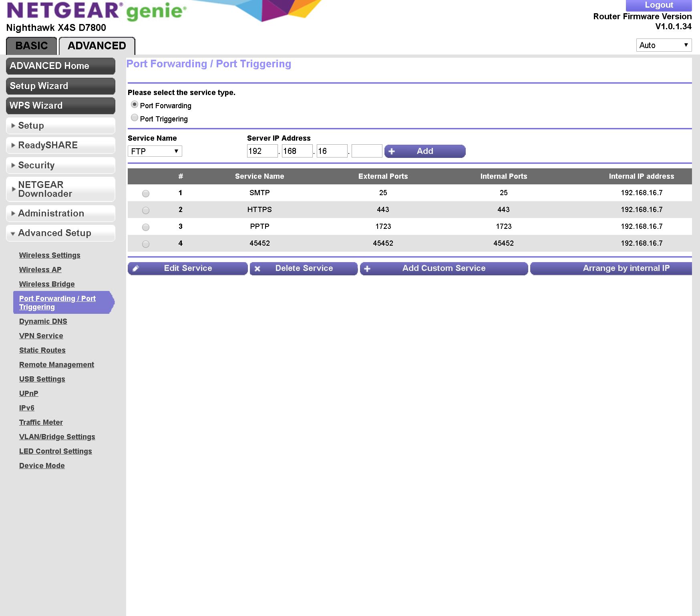Screen dimensions: 700x616
Task: Open the WPS Wizard
Action: pos(60,105)
